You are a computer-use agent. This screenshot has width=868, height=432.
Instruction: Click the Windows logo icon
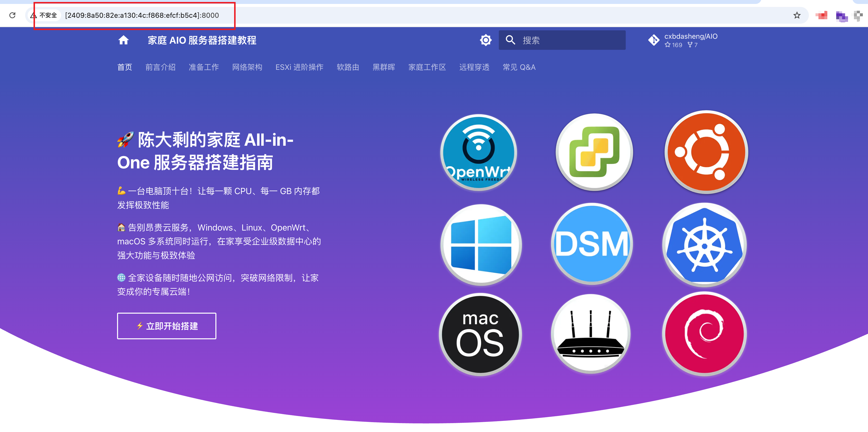[x=481, y=243]
